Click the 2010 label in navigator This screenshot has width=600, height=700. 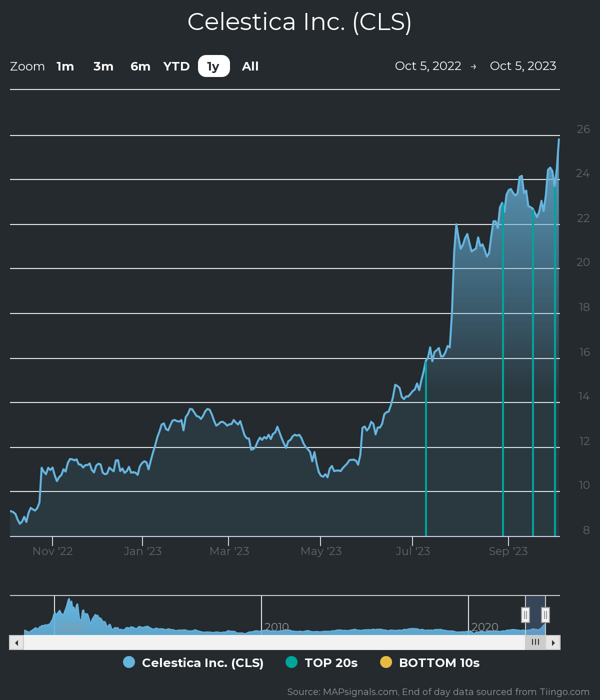pyautogui.click(x=276, y=627)
